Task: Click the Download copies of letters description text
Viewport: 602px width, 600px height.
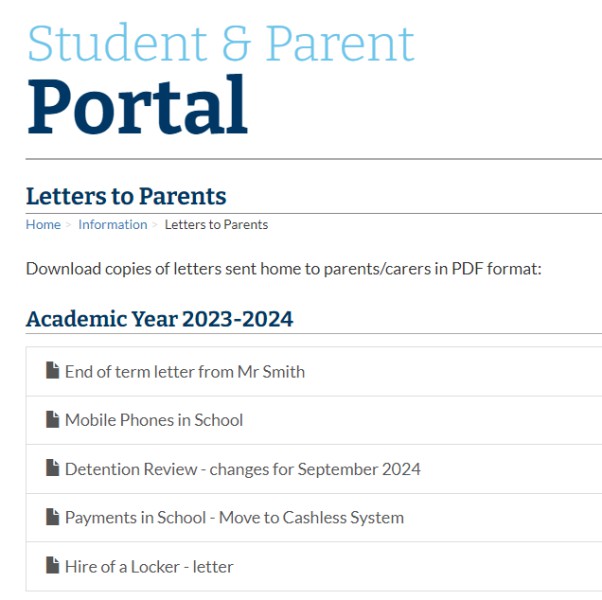Action: (283, 269)
